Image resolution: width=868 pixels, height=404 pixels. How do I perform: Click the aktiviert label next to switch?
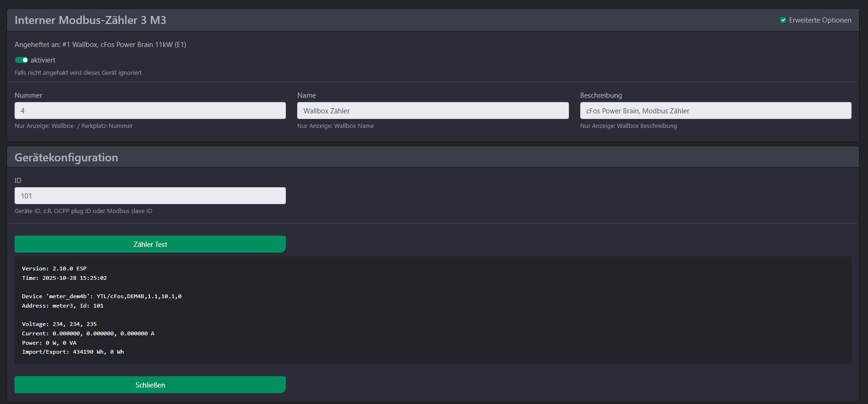pyautogui.click(x=43, y=60)
